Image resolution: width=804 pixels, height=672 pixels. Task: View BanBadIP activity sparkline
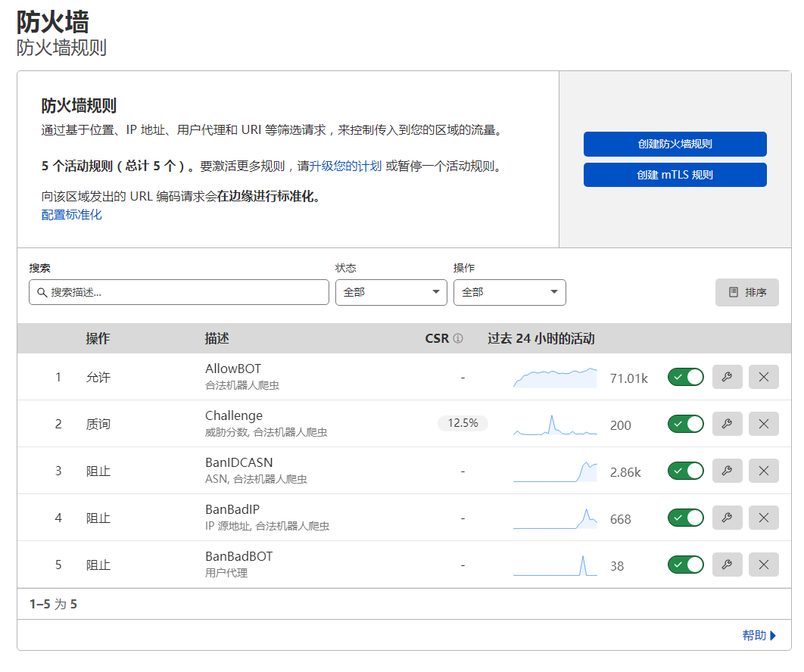pyautogui.click(x=556, y=518)
